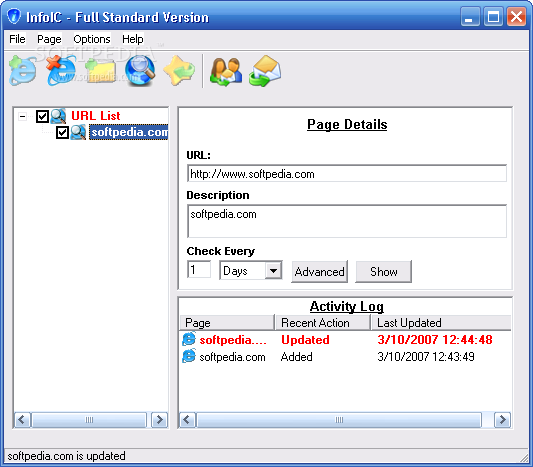This screenshot has height=467, width=533.
Task: Click the Last Updated column header
Action: tap(441, 323)
